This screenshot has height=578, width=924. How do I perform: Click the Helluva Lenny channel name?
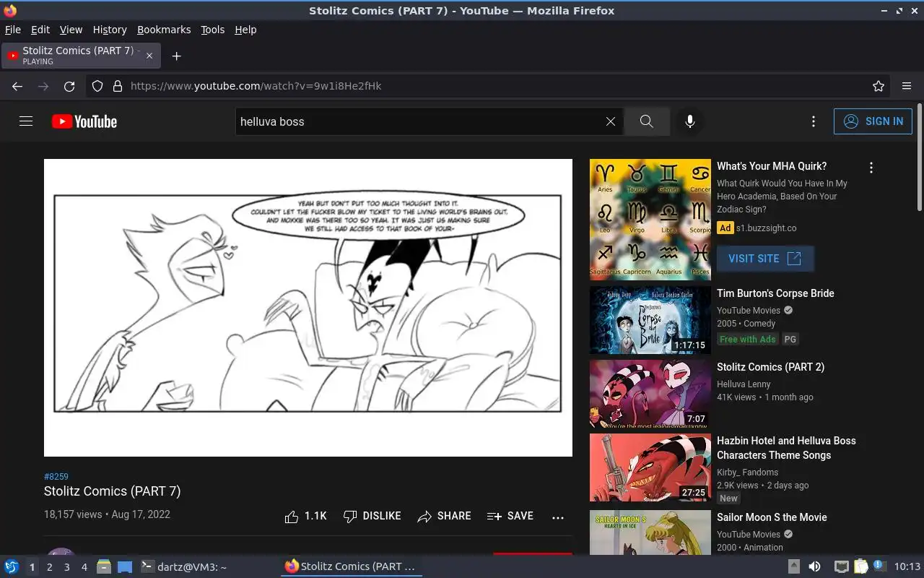point(744,384)
